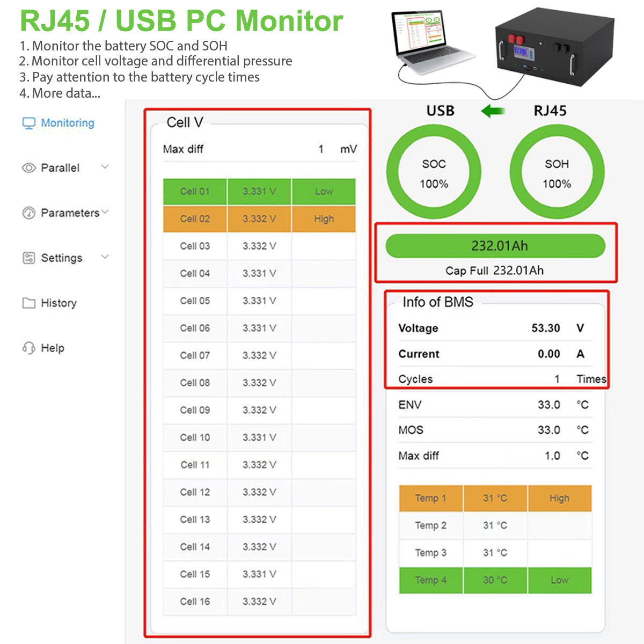Select the Cell 02 High highlight row
644x644 pixels.
coord(259,219)
